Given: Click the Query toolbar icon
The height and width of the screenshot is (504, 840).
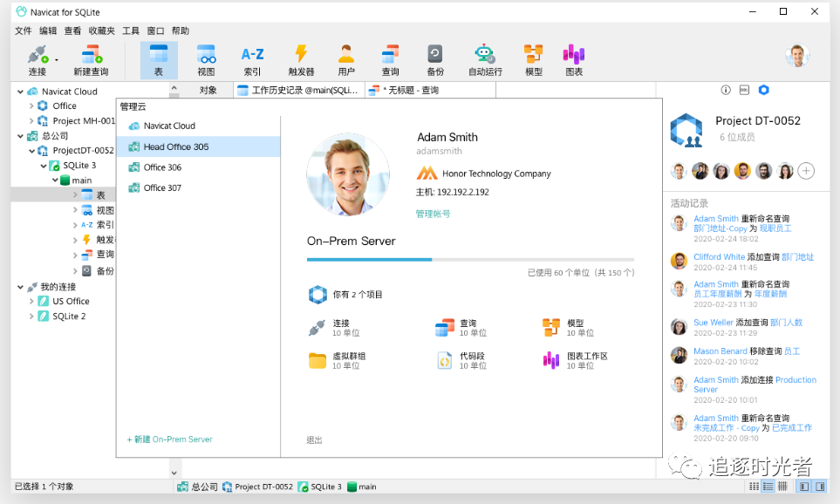Looking at the screenshot, I should 390,60.
